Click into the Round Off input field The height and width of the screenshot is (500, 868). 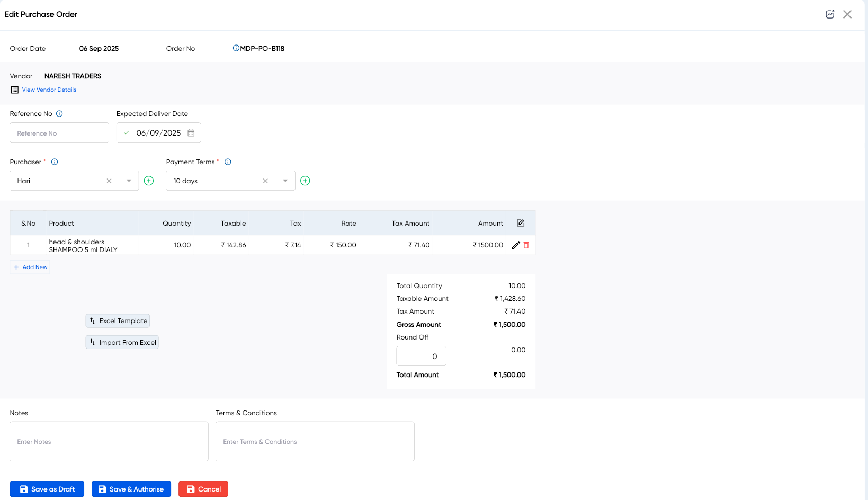coord(421,356)
